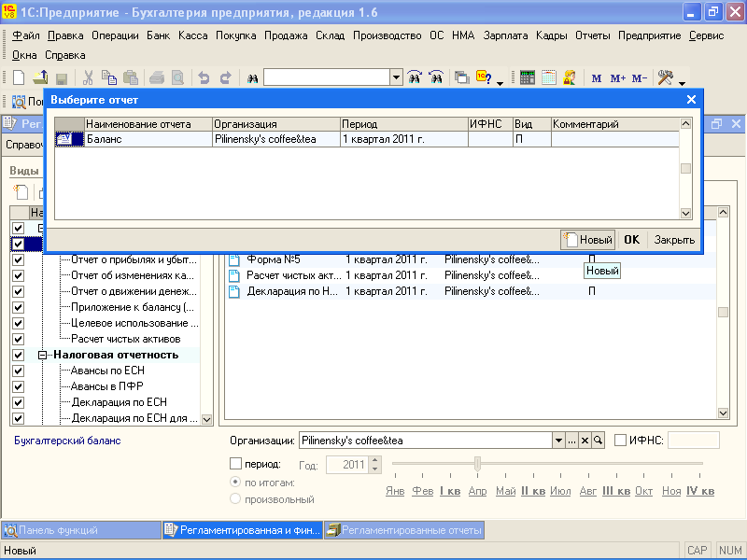Clear the Организации field with X button
This screenshot has width=747, height=560.
[x=585, y=441]
